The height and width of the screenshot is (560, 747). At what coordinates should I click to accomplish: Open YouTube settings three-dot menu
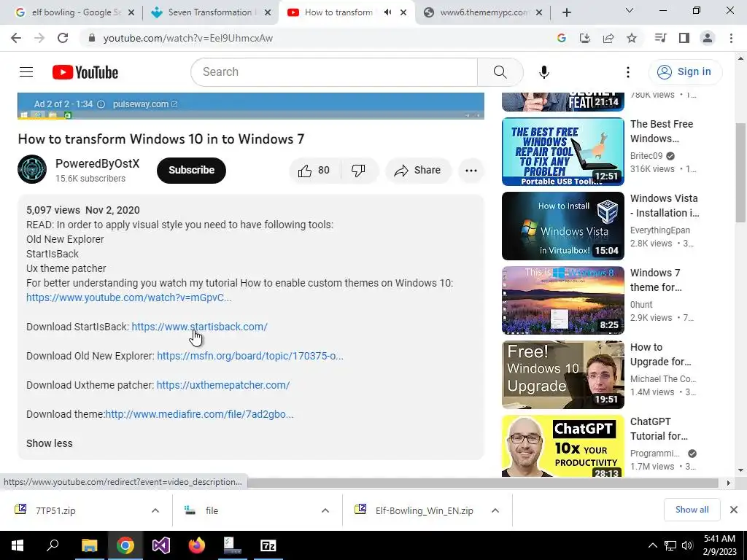pyautogui.click(x=628, y=72)
